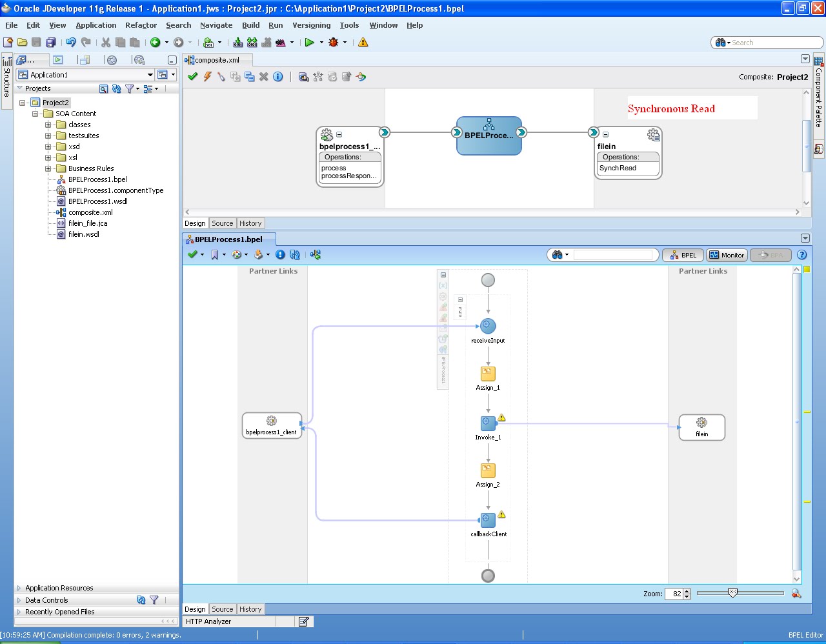The width and height of the screenshot is (826, 644).
Task: Click the Save All icon
Action: tap(50, 42)
